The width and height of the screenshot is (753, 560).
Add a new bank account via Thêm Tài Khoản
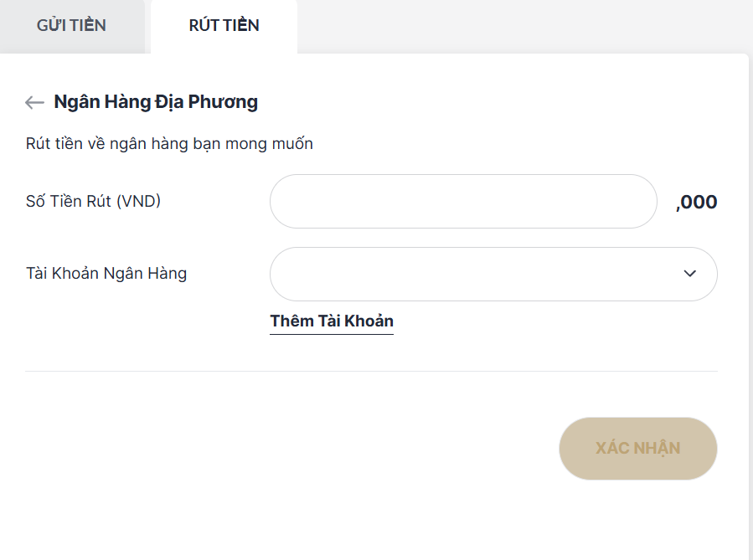pyautogui.click(x=331, y=321)
